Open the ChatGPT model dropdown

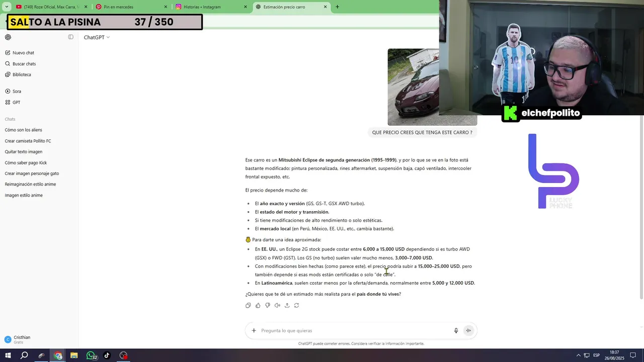97,37
